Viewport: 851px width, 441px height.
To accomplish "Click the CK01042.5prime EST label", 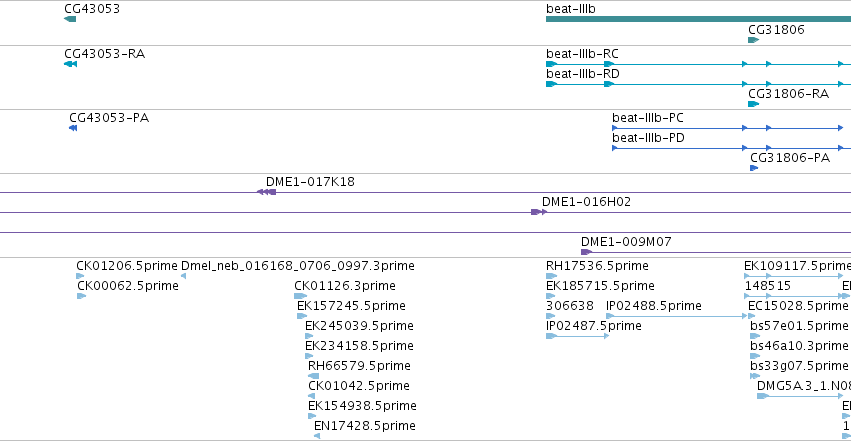I will coord(359,386).
